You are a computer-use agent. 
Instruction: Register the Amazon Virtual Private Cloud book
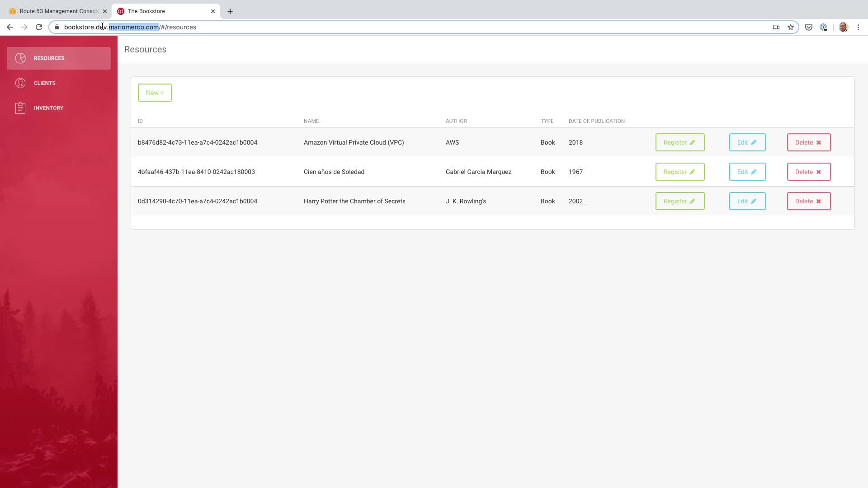point(679,142)
